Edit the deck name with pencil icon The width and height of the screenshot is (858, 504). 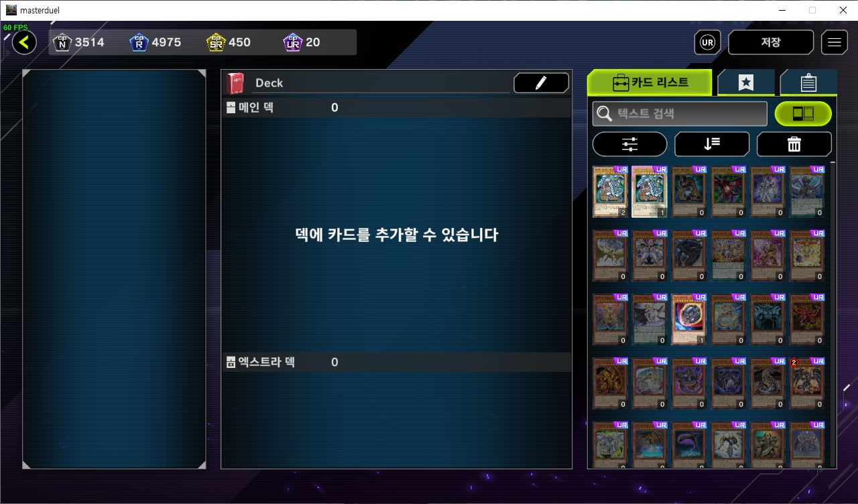(x=541, y=83)
